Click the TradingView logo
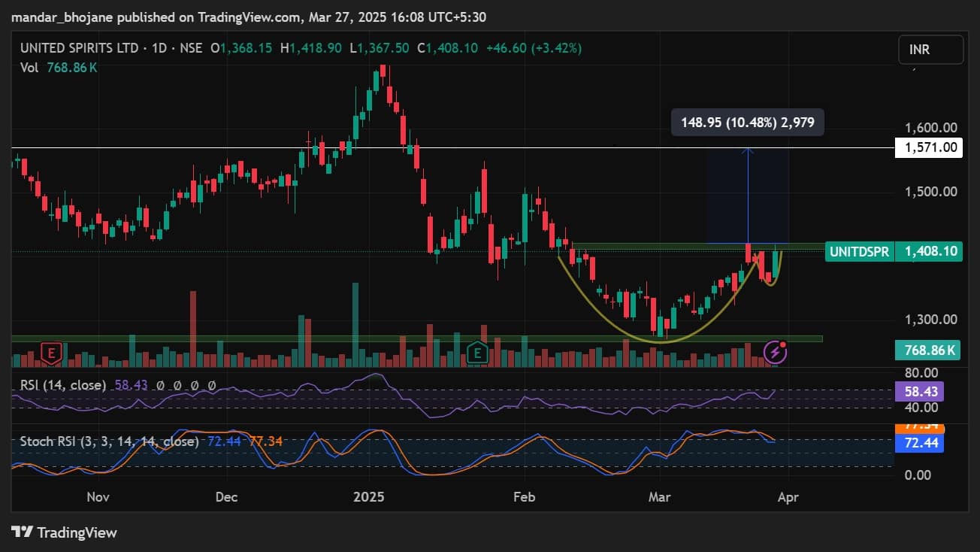Viewport: 980px width, 552px height. point(65,532)
